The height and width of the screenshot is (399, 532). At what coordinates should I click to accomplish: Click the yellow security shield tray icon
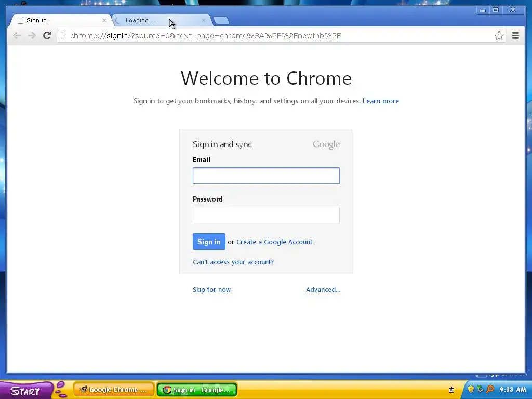pos(471,389)
